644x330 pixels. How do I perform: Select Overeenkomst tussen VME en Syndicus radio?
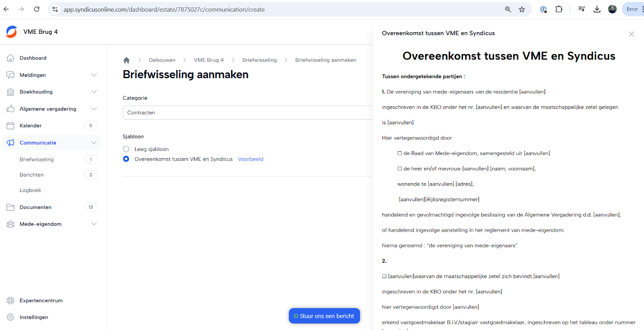[126, 159]
